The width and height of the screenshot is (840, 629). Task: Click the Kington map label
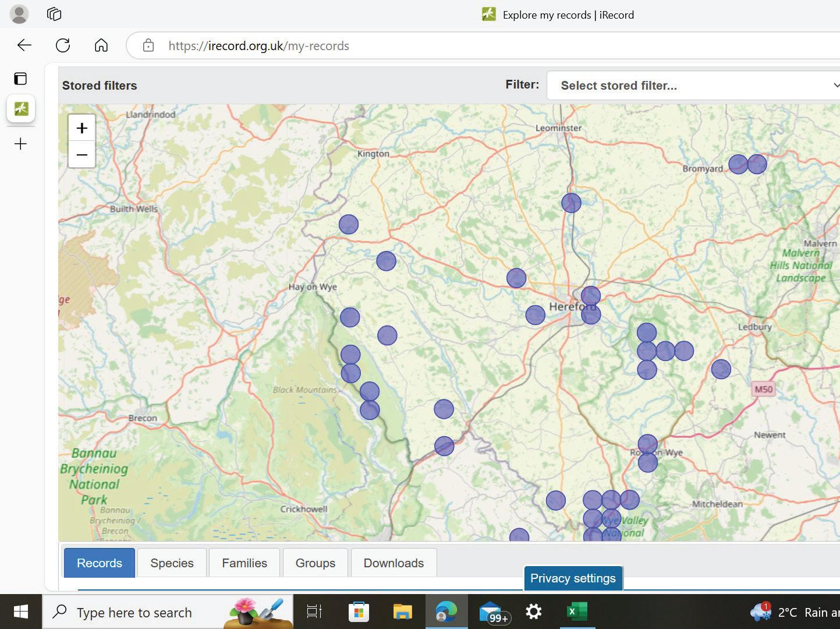(373, 154)
